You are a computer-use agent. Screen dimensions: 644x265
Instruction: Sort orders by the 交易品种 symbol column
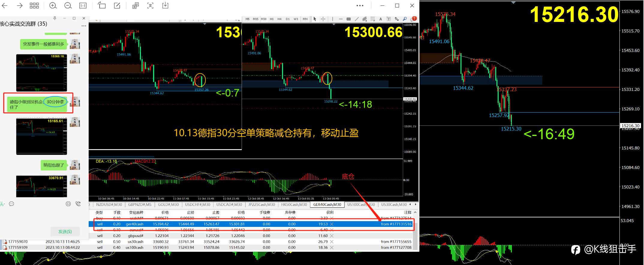pyautogui.click(x=136, y=212)
